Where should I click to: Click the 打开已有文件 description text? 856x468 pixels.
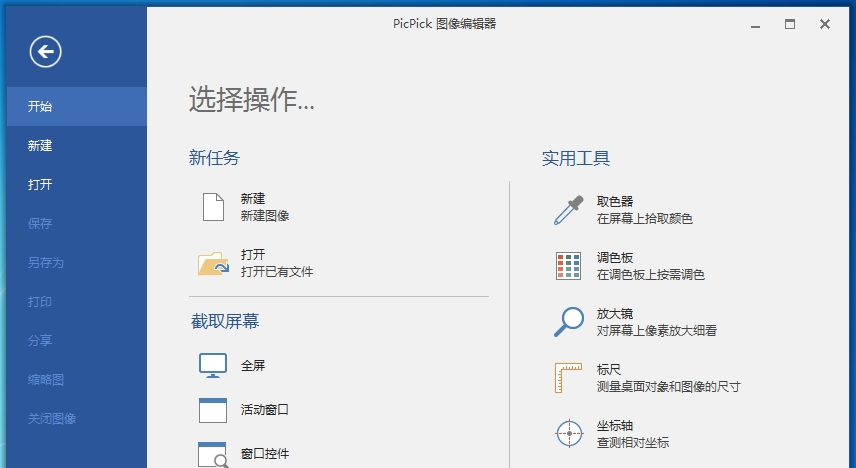coord(277,272)
